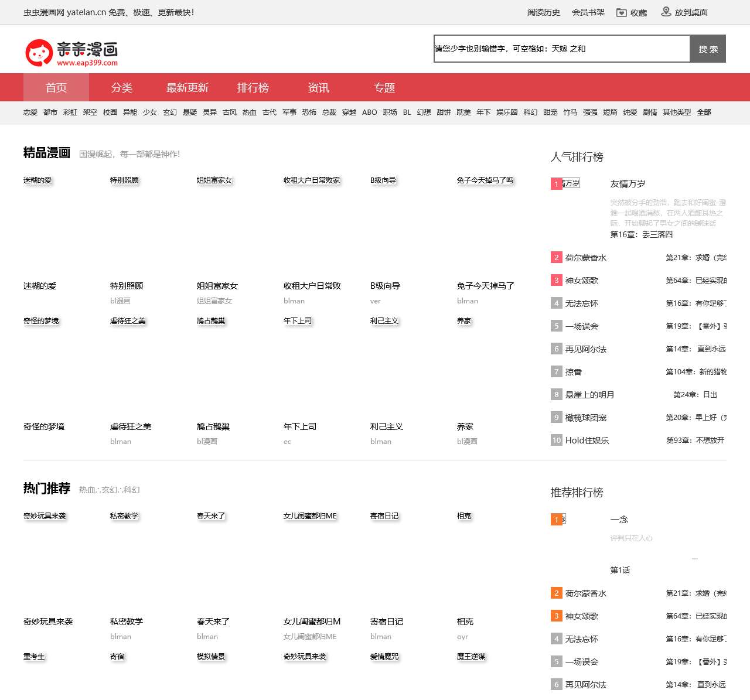Open the 奇妙玩具来袭 thumbnail in 热门推荐
The height and width of the screenshot is (700, 750).
(x=59, y=562)
